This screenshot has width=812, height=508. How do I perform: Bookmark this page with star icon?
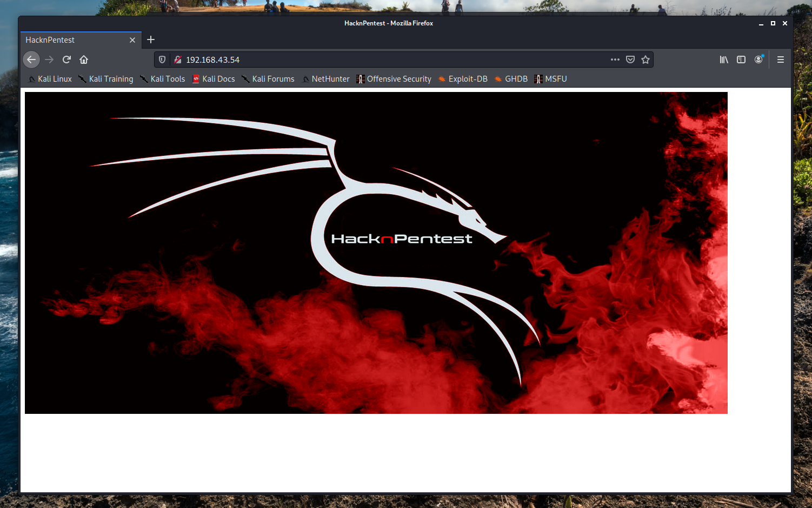click(645, 60)
